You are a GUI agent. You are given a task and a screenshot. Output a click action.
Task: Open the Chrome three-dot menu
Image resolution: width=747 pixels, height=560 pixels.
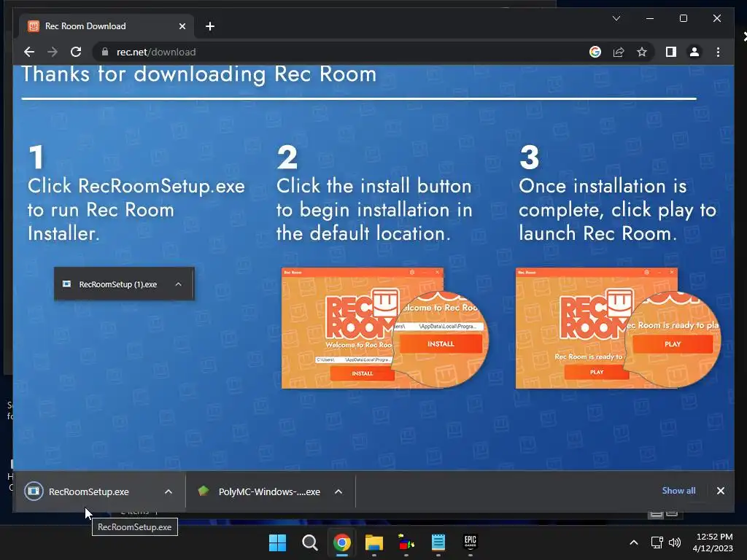(718, 52)
